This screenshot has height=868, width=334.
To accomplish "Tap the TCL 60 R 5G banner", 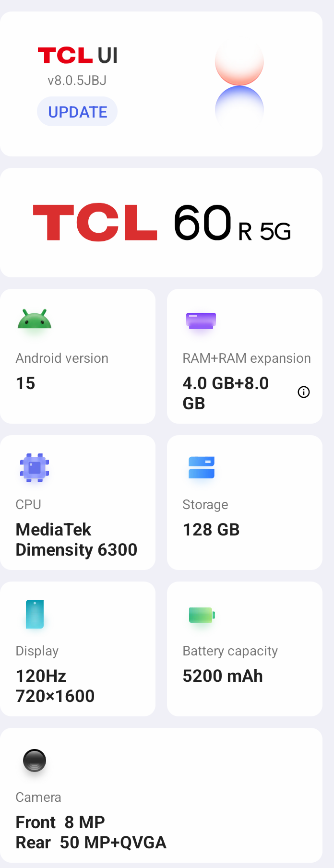I will [161, 223].
